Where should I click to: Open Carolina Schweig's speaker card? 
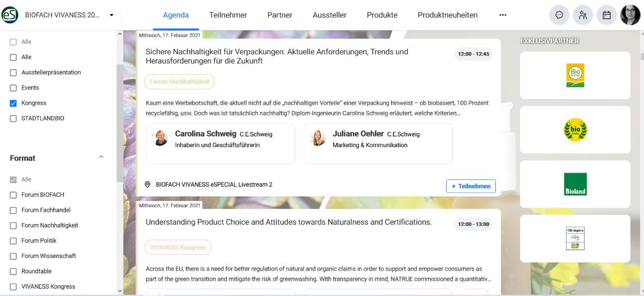tap(220, 144)
